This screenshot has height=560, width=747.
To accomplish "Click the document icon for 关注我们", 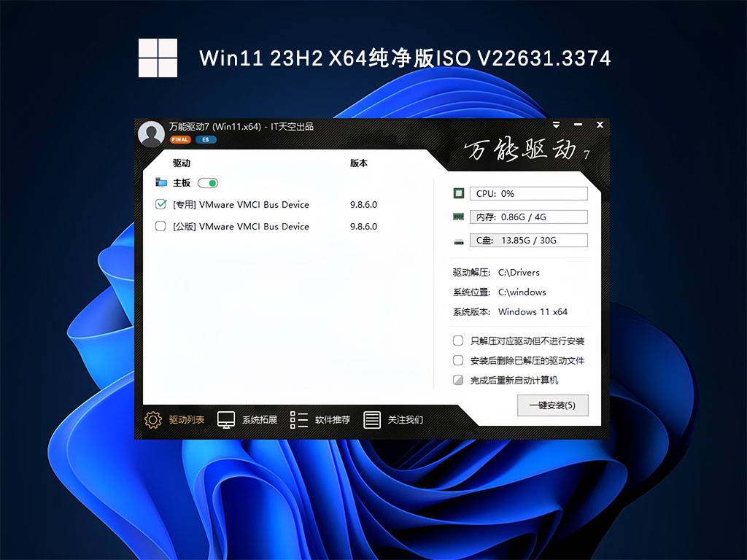I will pyautogui.click(x=372, y=420).
